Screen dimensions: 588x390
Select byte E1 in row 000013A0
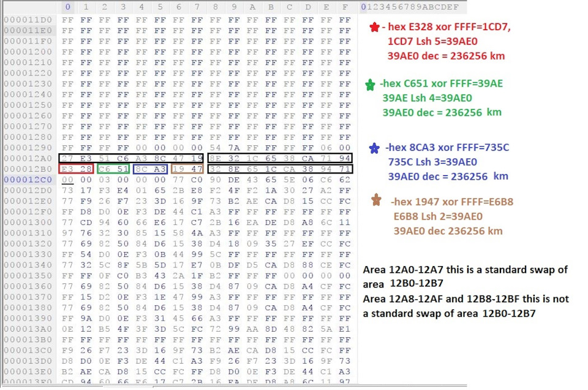point(345,329)
